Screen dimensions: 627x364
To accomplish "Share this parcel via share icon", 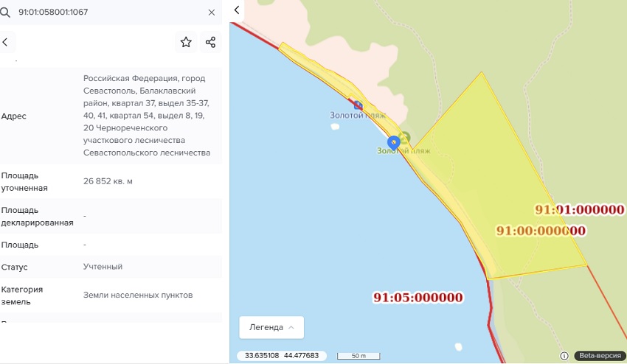I will coord(210,42).
